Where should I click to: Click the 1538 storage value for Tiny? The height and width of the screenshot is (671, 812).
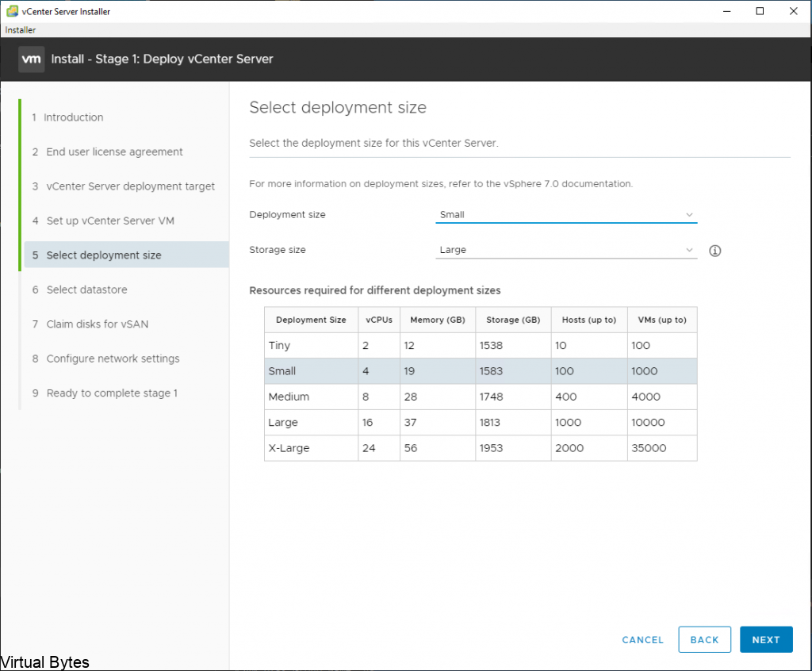[491, 346]
